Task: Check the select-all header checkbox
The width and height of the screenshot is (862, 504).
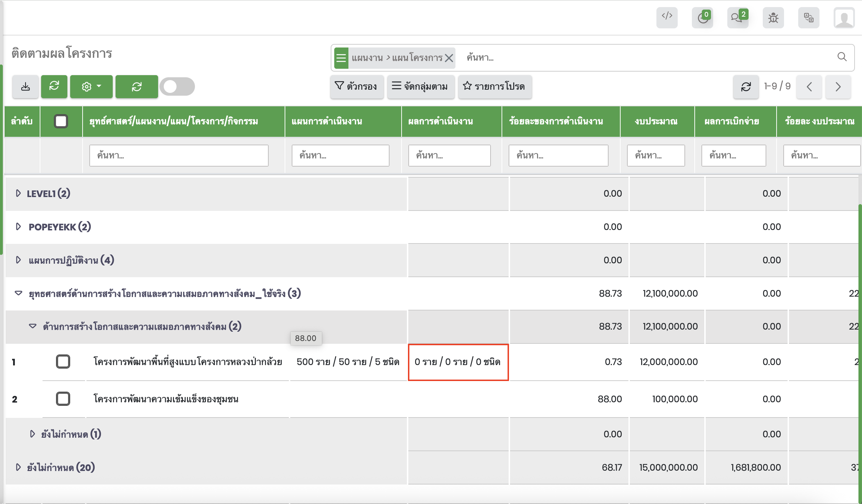Action: point(61,121)
